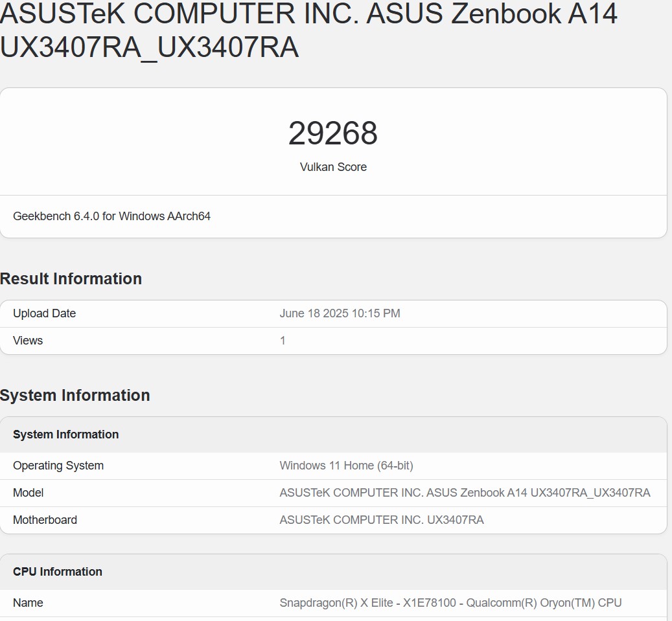Viewport: 672px width, 621px height.
Task: Select the Views row label
Action: (28, 341)
